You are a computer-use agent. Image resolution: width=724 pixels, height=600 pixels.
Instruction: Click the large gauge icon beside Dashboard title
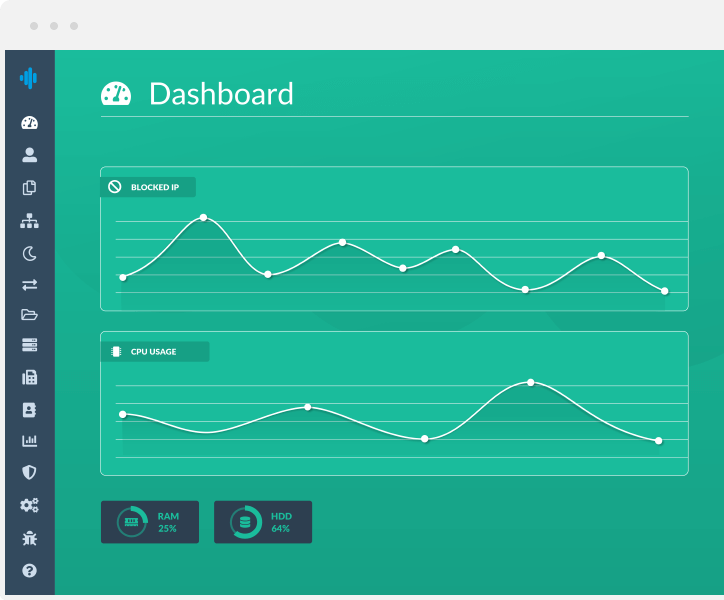pyautogui.click(x=116, y=94)
